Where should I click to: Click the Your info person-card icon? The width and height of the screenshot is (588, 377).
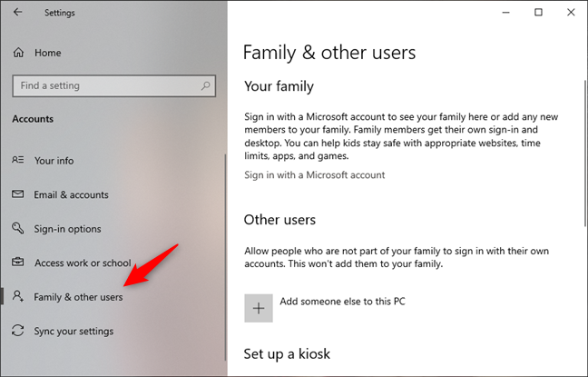click(x=17, y=160)
